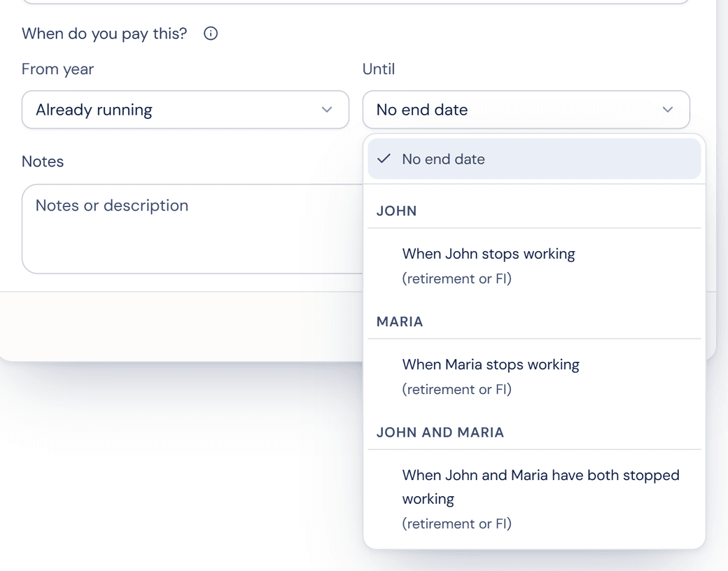This screenshot has width=728, height=571.
Task: Click the 'From year' label
Action: pos(57,69)
